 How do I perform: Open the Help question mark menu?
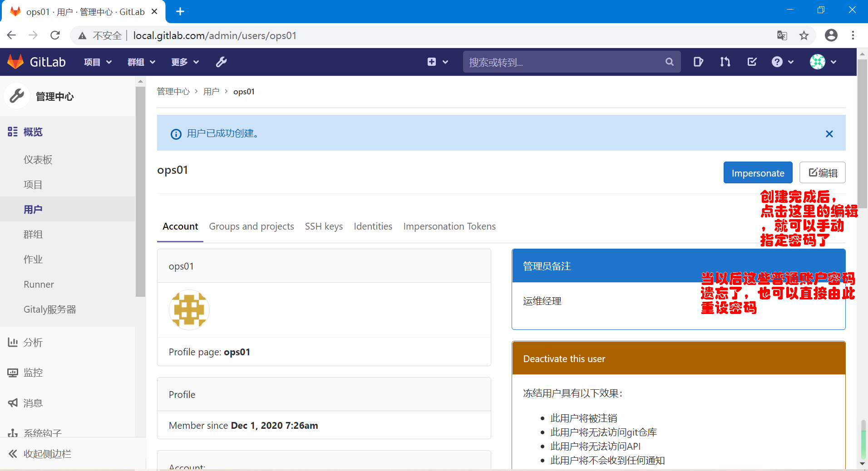(777, 62)
